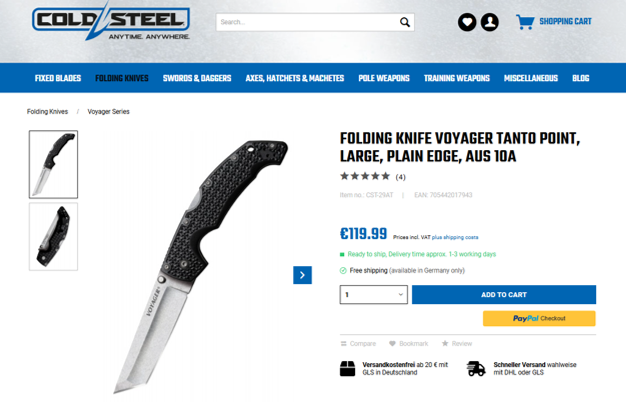Click in the search input field

point(307,22)
